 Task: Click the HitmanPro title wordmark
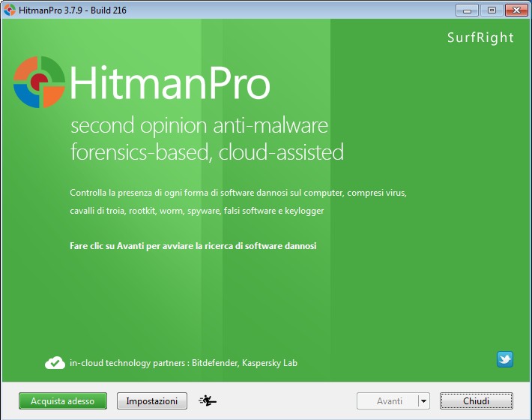pyautogui.click(x=170, y=82)
